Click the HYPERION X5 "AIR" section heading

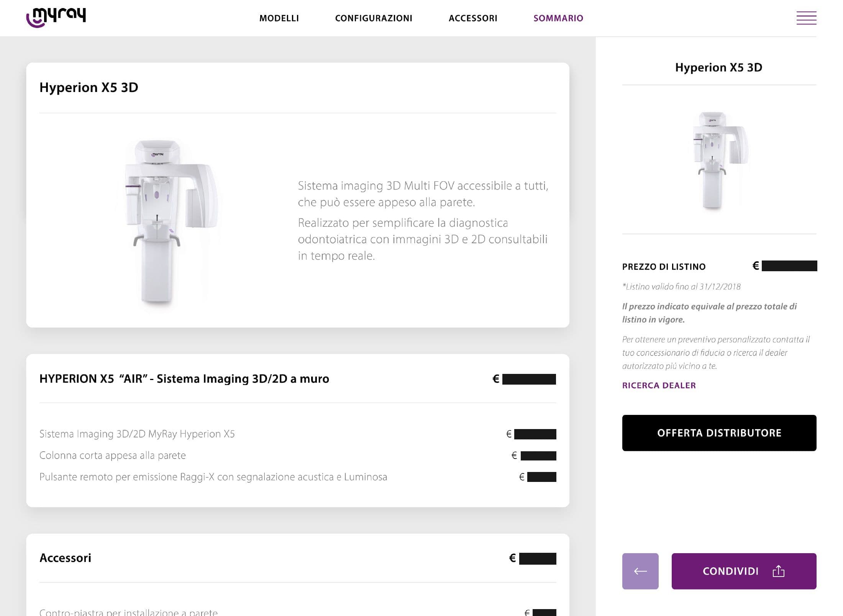(184, 378)
